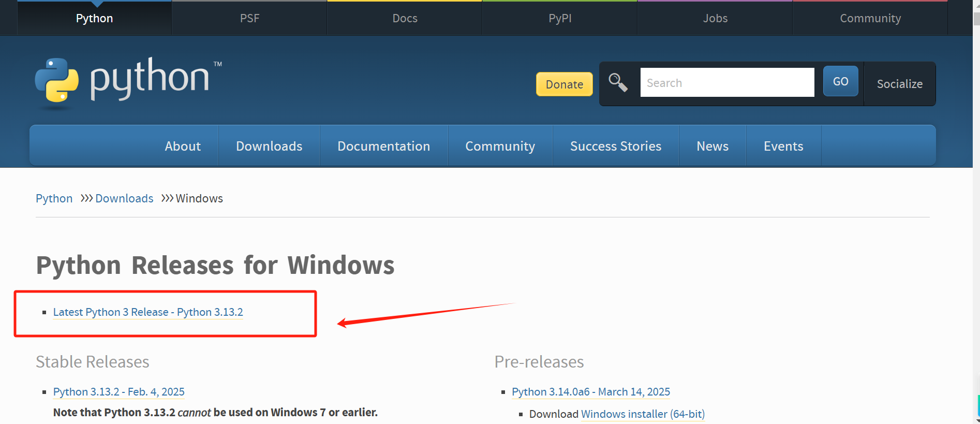Open the Downloads navigation menu
The width and height of the screenshot is (980, 424).
click(x=269, y=146)
